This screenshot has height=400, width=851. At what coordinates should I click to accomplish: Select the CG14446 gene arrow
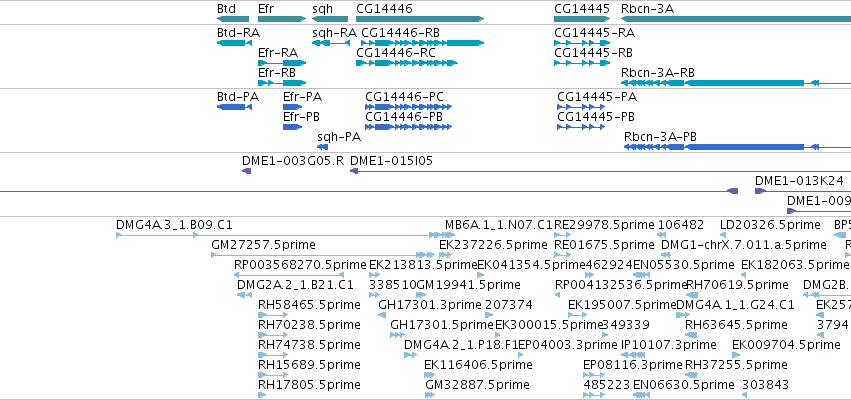point(420,19)
